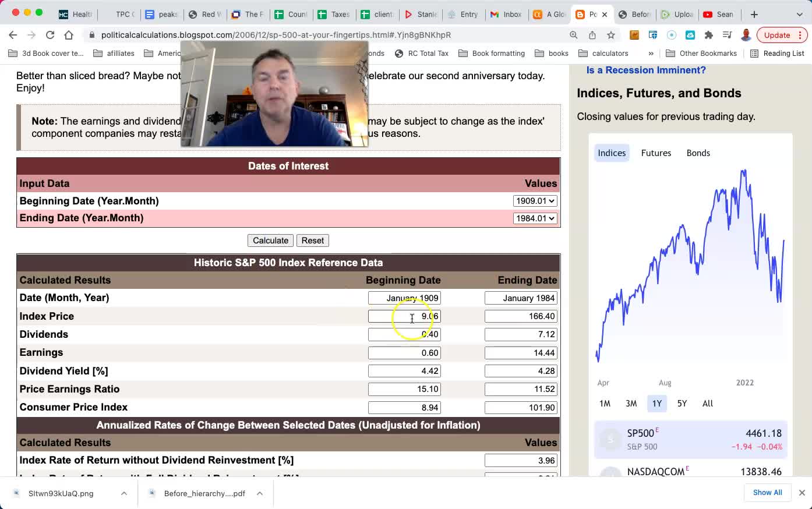Open a new browser tab
Image resolution: width=812 pixels, height=509 pixels.
pos(754,14)
